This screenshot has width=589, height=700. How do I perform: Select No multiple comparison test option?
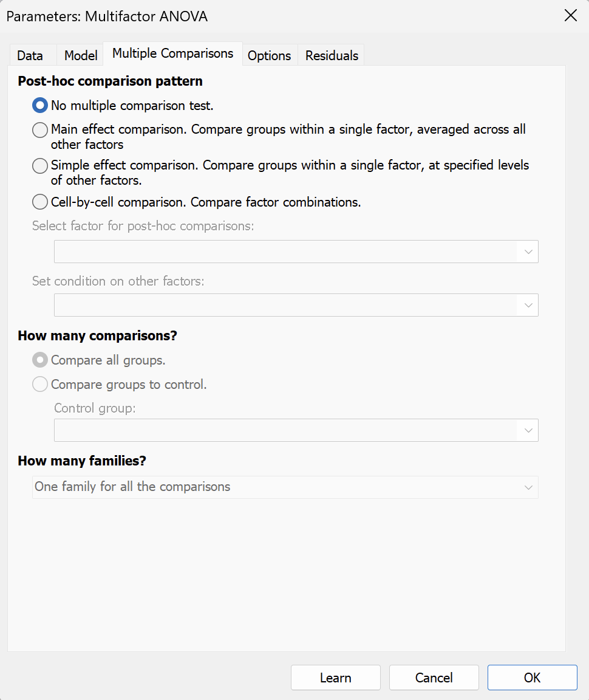point(40,106)
